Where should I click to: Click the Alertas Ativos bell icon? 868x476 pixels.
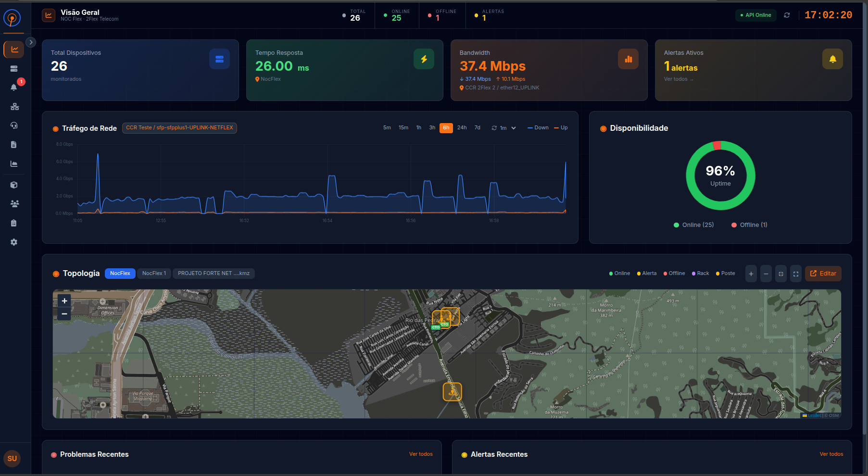(x=832, y=59)
